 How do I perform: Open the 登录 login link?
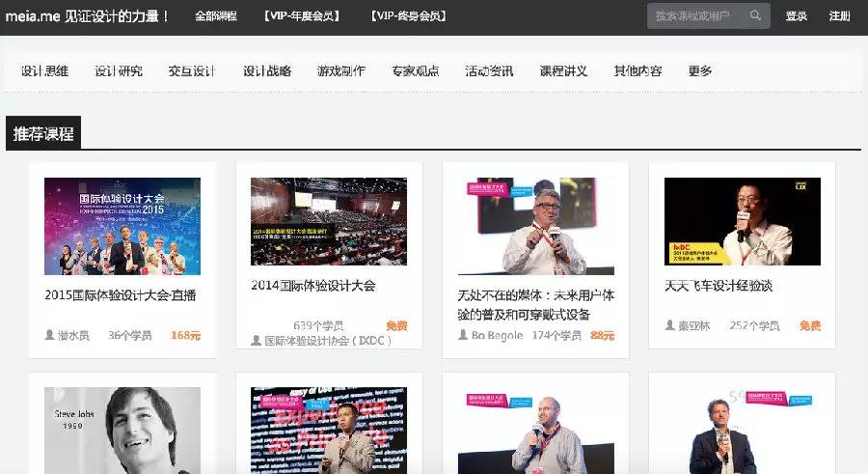pyautogui.click(x=797, y=16)
